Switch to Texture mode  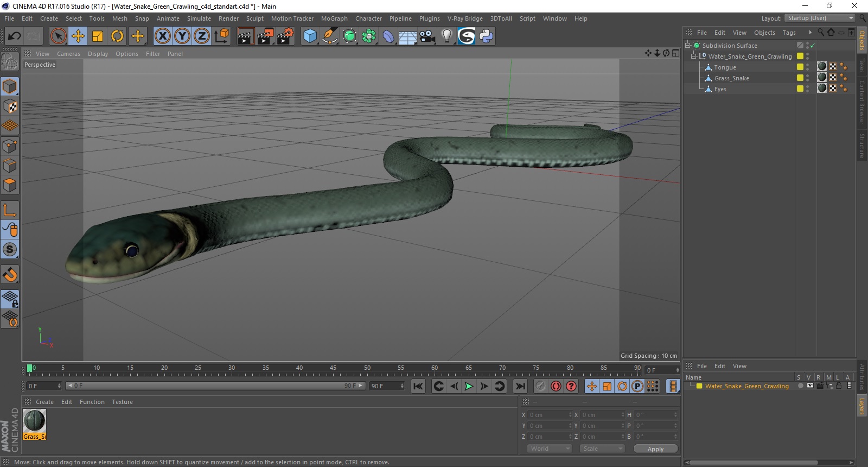pyautogui.click(x=10, y=106)
